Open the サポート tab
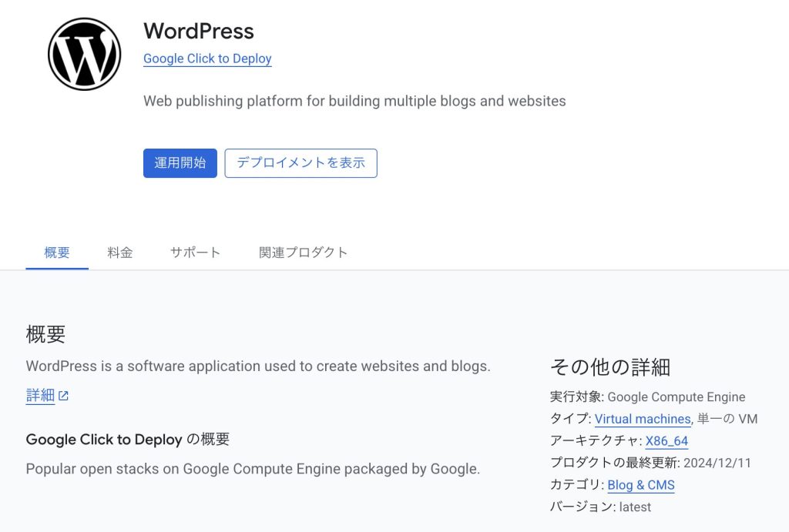789x532 pixels. click(195, 253)
